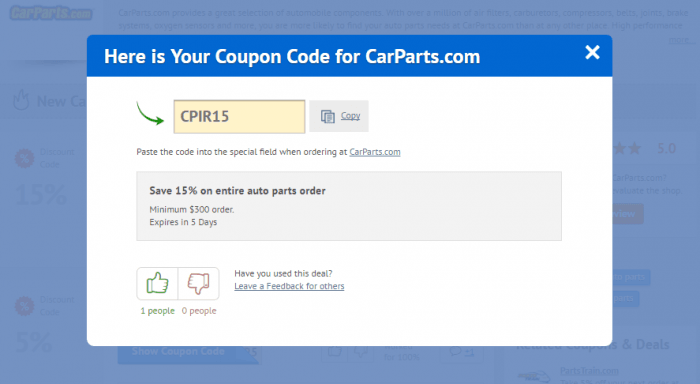Click the Copy button next to coupon code
Screen dimensions: 700x384
click(x=339, y=116)
